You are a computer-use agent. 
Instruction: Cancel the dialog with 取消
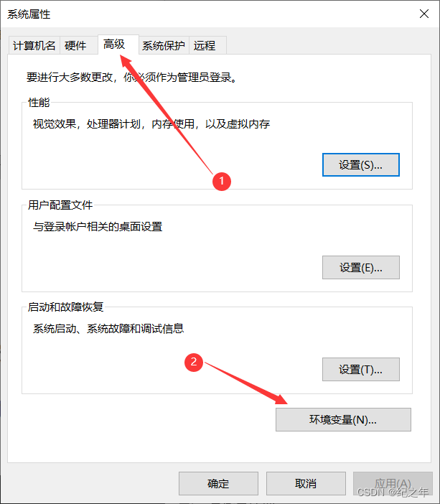(306, 483)
